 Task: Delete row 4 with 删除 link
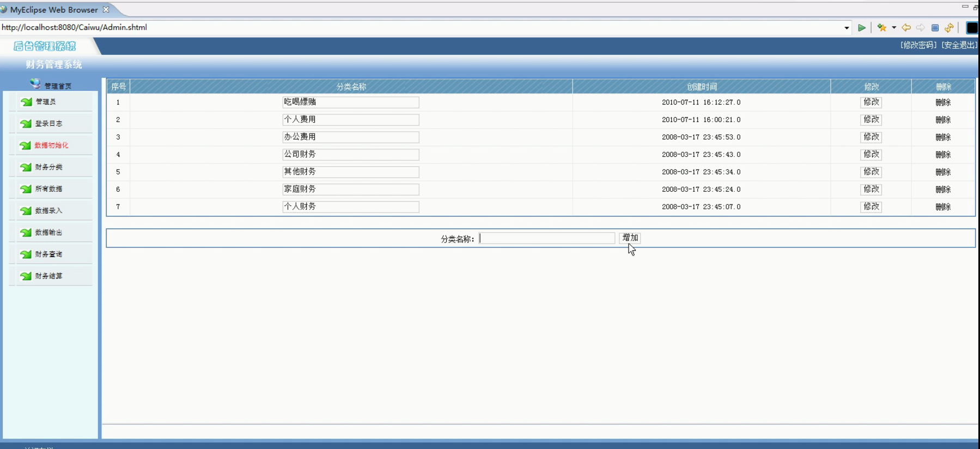[x=943, y=155]
